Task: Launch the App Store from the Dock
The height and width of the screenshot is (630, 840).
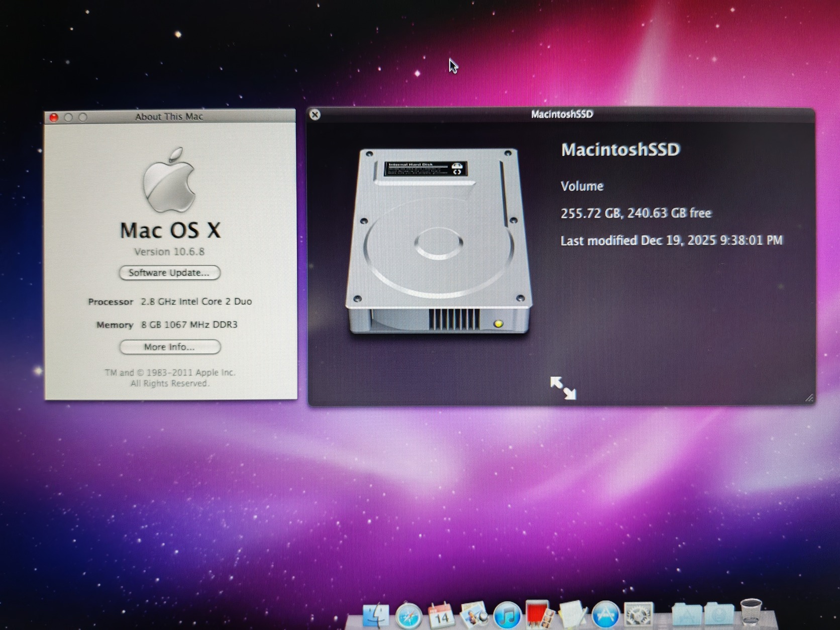Action: click(605, 615)
